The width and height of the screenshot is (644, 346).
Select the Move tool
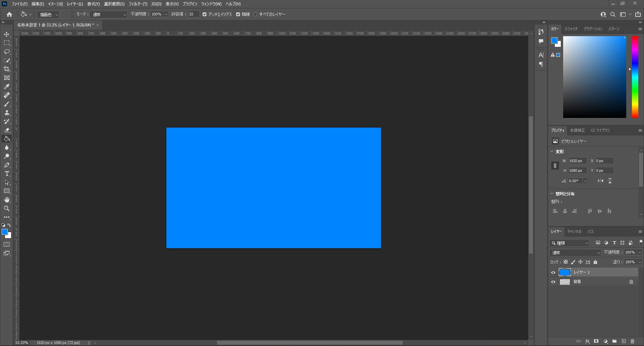7,34
